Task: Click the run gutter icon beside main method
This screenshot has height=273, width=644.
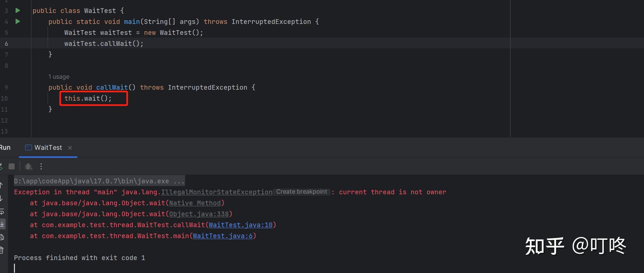Action: pos(18,22)
